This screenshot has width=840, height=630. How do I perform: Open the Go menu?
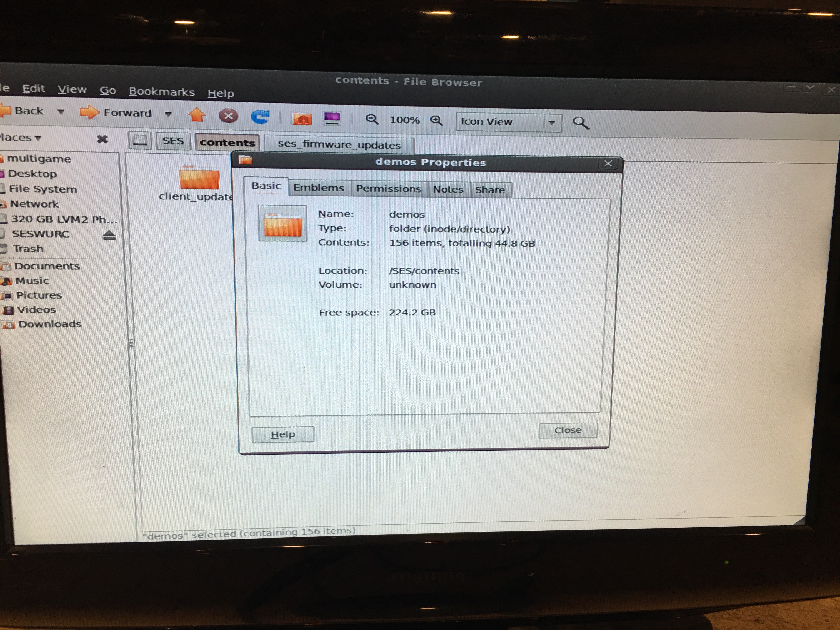108,90
